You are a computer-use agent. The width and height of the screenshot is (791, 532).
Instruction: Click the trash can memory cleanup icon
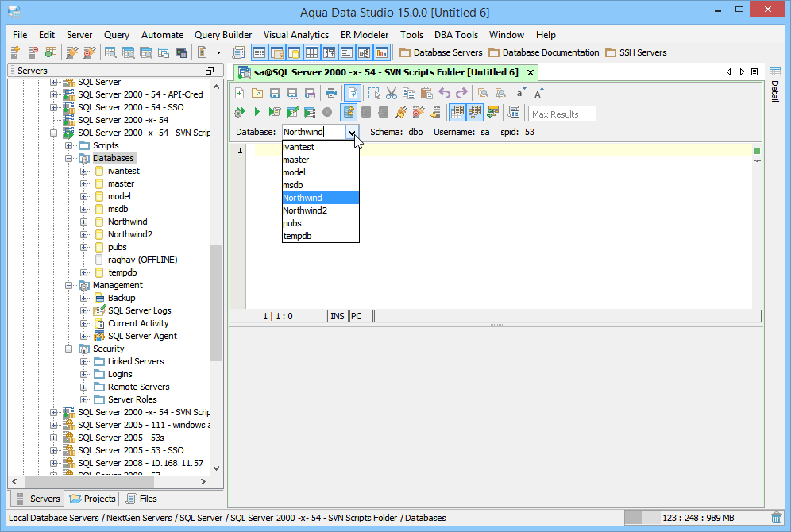[777, 518]
